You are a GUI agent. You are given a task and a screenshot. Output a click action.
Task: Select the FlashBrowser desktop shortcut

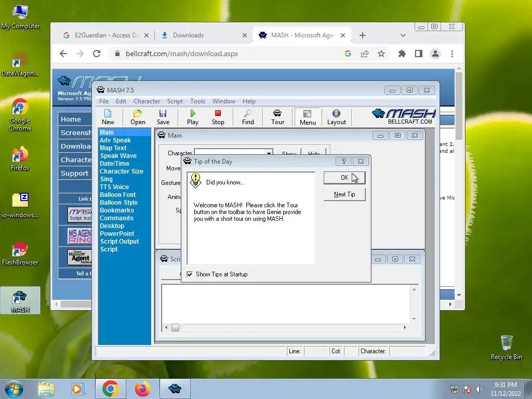20,254
